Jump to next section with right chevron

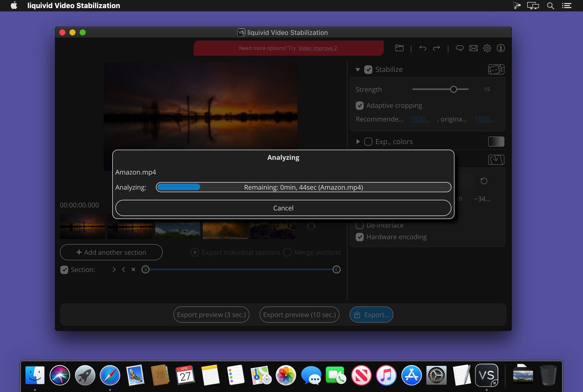pyautogui.click(x=114, y=269)
